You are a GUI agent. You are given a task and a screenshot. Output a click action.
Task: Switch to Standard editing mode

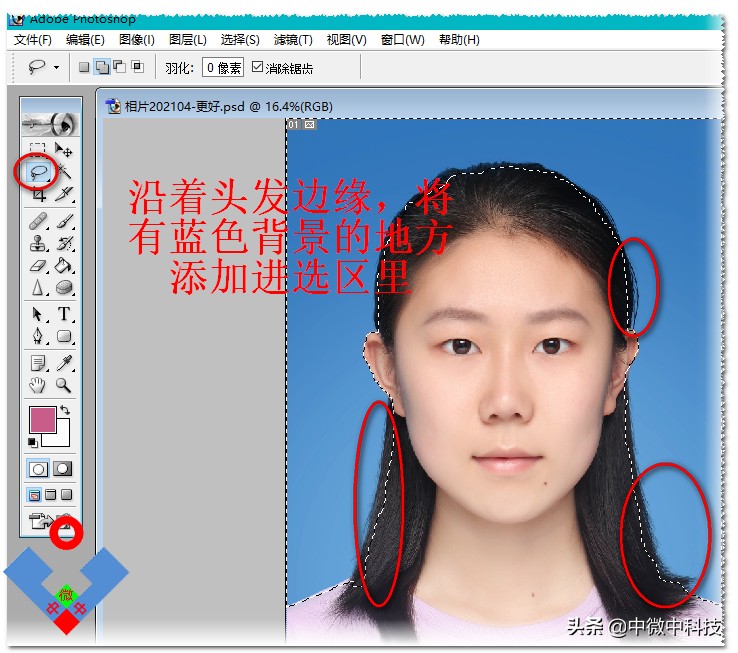click(38, 469)
